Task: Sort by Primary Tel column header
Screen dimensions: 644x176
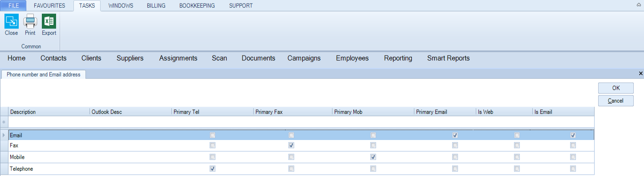Action: 212,112
